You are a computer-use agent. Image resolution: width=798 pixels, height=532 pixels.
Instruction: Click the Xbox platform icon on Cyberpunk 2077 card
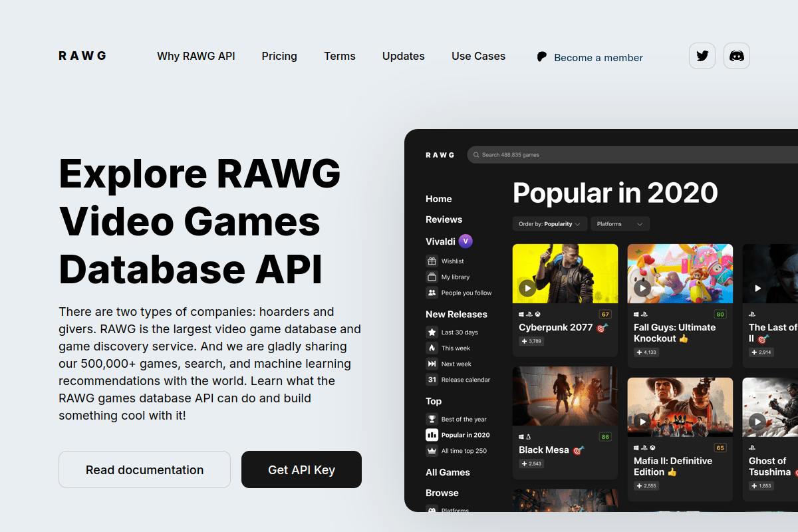[537, 314]
